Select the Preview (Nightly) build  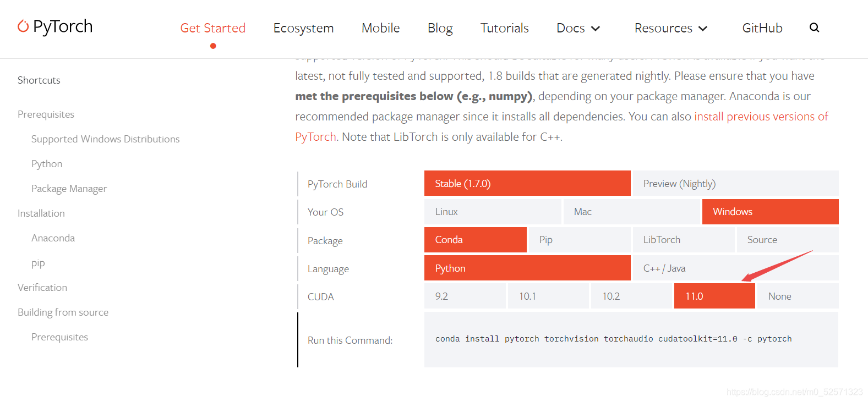(x=735, y=183)
